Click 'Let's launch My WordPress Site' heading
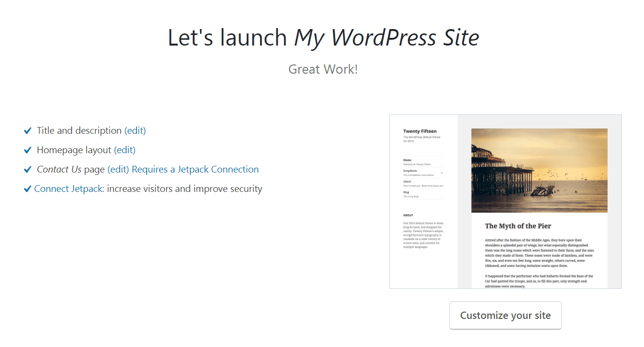 [x=323, y=37]
